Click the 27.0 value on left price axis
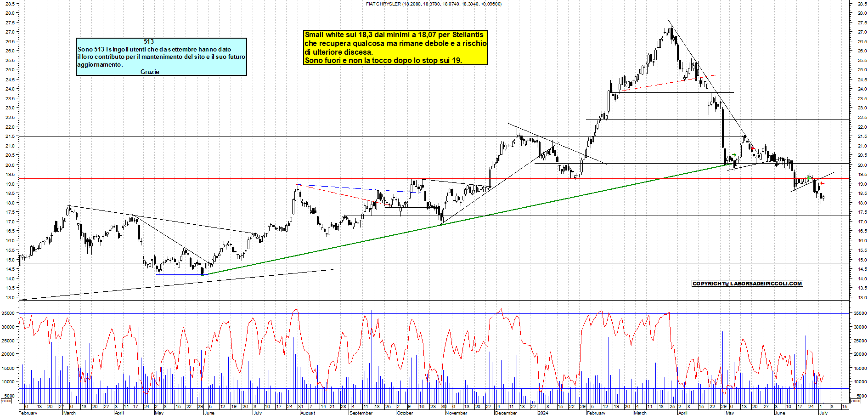Image resolution: width=868 pixels, height=415 pixels. pos(10,32)
